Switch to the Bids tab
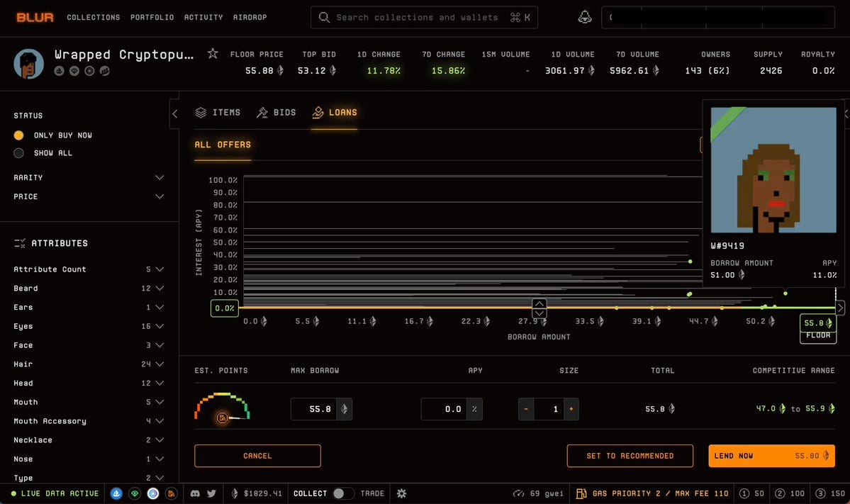 (276, 113)
